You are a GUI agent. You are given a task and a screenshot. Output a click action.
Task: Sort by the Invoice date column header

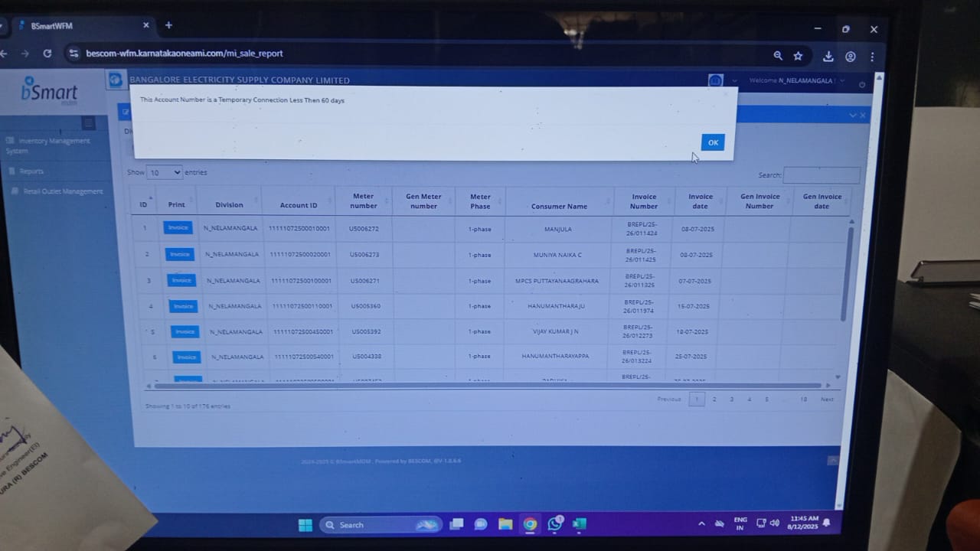700,201
